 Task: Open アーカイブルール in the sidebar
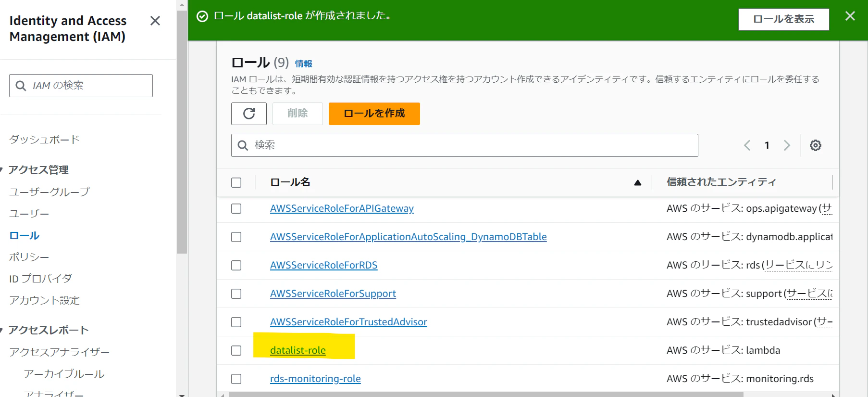(x=64, y=374)
